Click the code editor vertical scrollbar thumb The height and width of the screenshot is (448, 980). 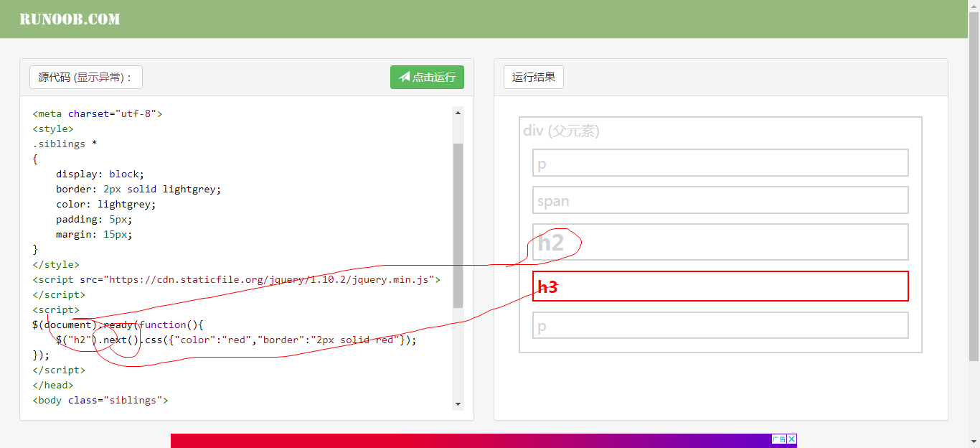click(x=458, y=225)
